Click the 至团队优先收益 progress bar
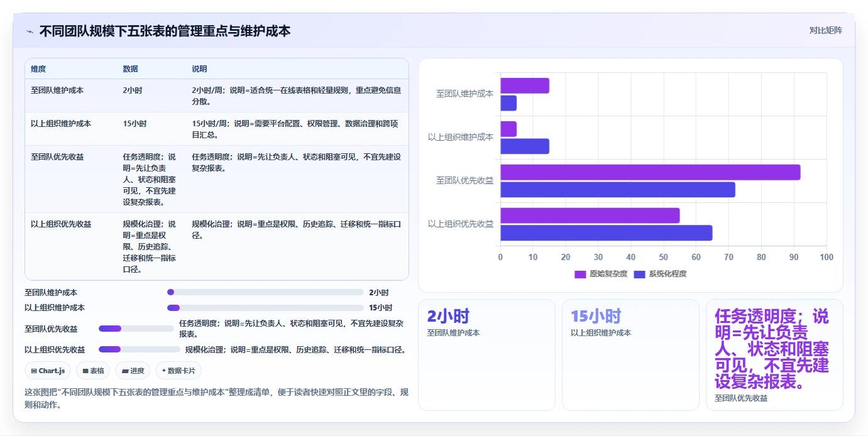The height and width of the screenshot is (436, 868). click(136, 328)
